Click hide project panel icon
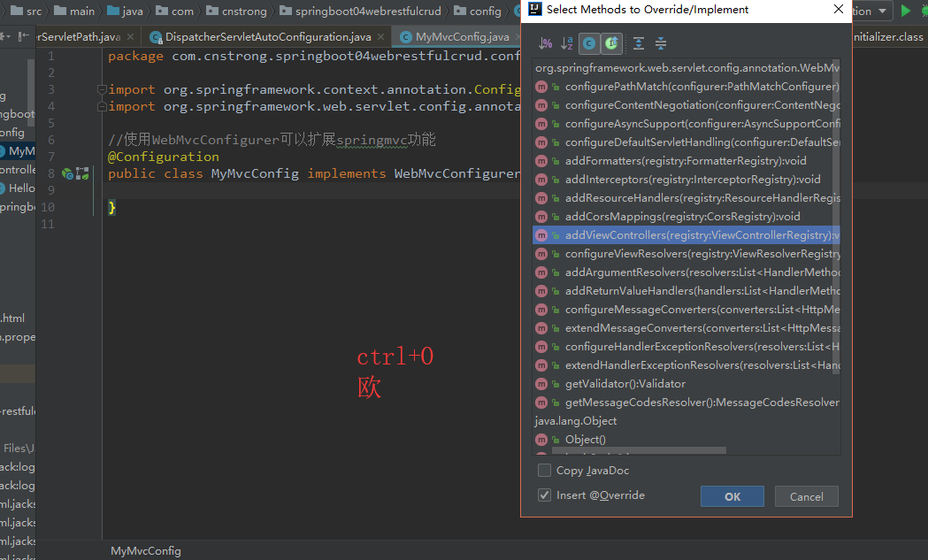This screenshot has height=560, width=928. pyautogui.click(x=24, y=36)
